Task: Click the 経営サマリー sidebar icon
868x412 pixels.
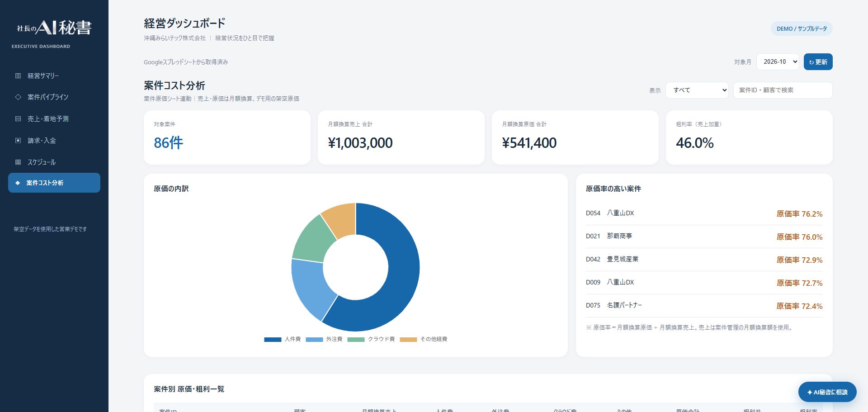Action: tap(18, 76)
